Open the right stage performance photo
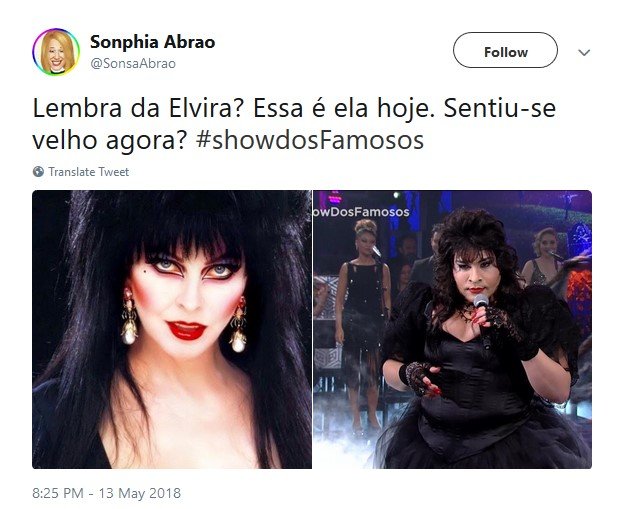Viewport: 629px width, 509px height. coord(452,329)
